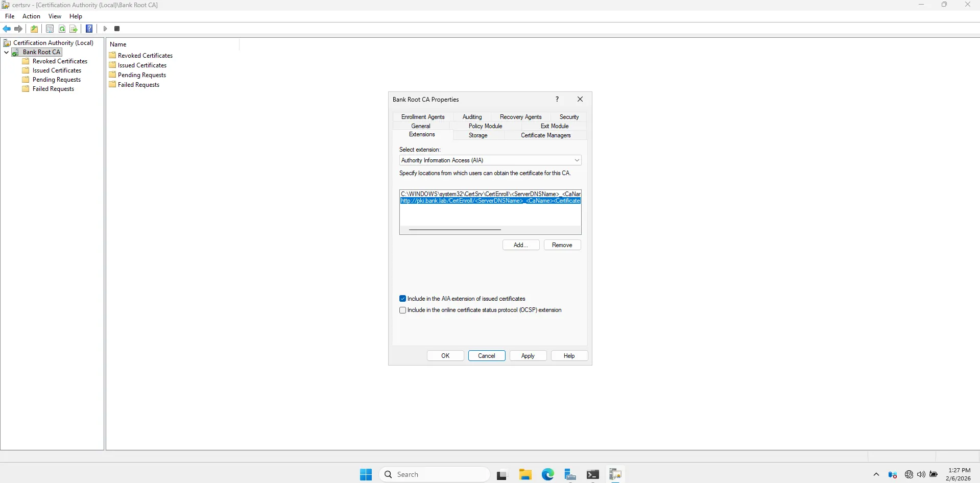
Task: Click the Failed Requests folder icon in the list pane
Action: [112, 84]
